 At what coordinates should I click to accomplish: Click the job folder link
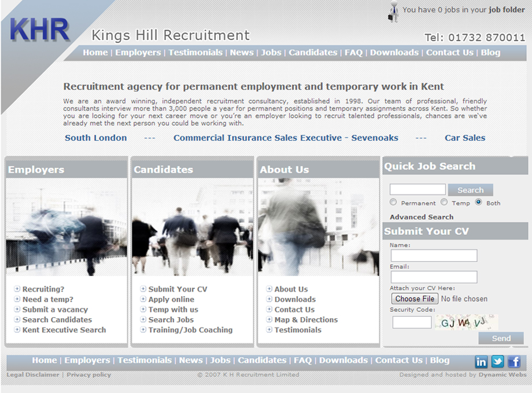coord(507,10)
